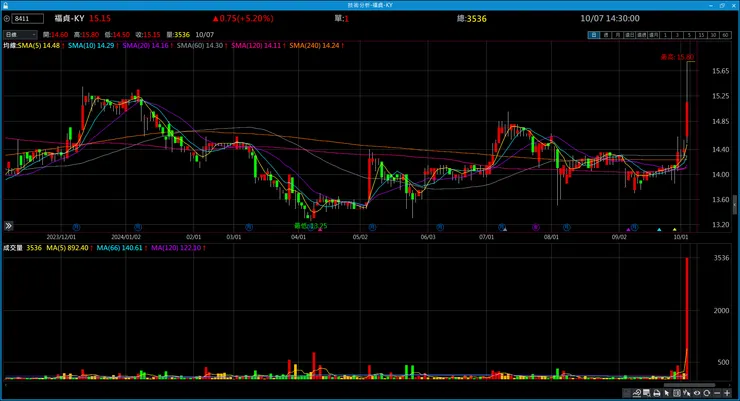Click the 均線 moving average indicator label
Viewport: 740px width, 401px height.
pos(10,46)
